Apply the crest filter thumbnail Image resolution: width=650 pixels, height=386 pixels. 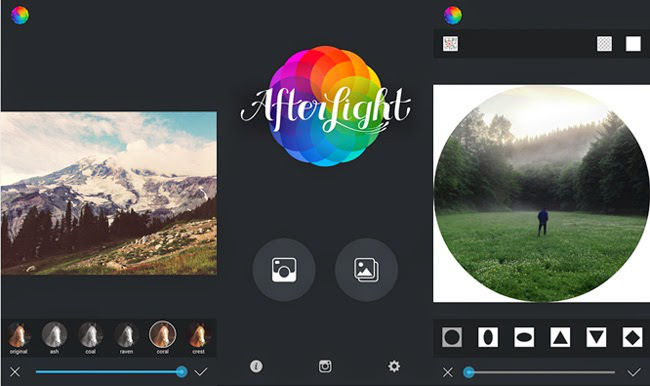click(x=199, y=338)
